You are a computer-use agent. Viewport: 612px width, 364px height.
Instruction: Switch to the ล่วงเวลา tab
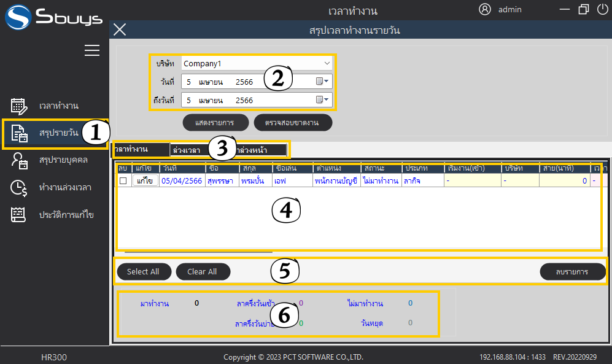pyautogui.click(x=187, y=149)
